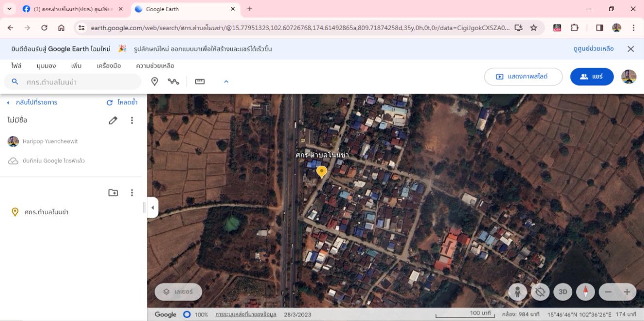Click the โหลดซ้ำ reload button

point(122,102)
